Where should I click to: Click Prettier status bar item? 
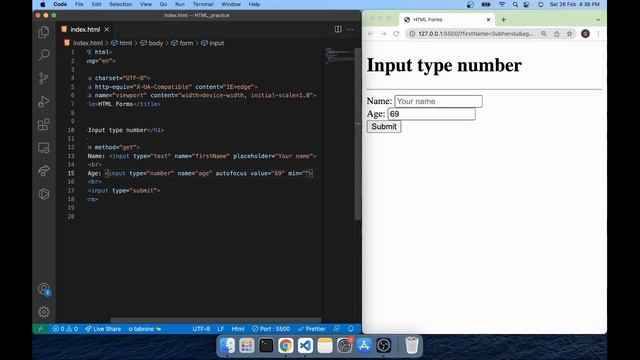(x=312, y=329)
